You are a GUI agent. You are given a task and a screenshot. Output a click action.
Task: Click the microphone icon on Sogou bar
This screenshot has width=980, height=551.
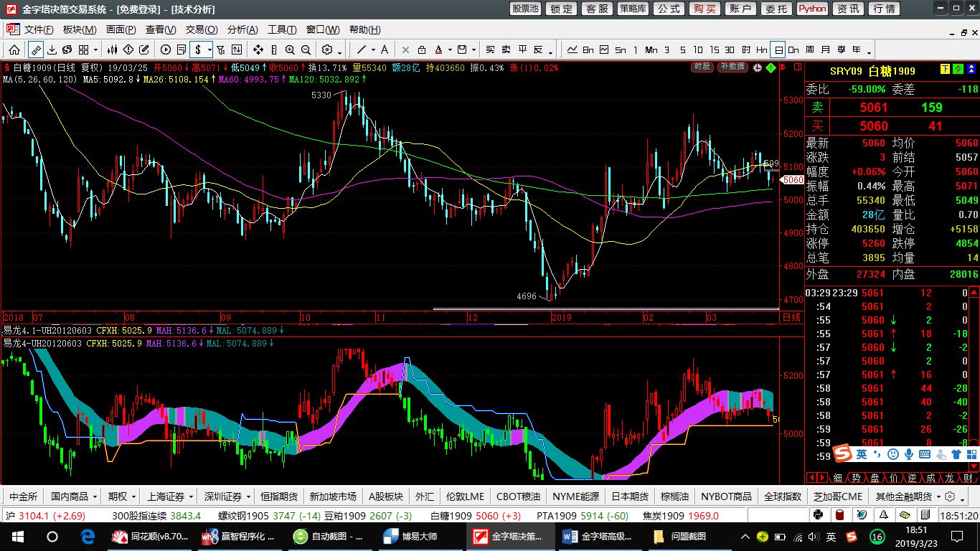(909, 454)
